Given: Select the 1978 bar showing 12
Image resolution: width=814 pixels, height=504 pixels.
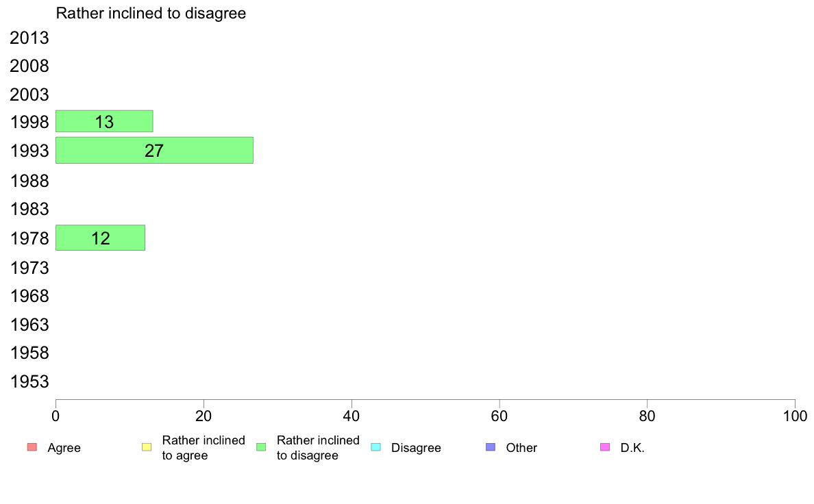Looking at the screenshot, I should [x=100, y=238].
